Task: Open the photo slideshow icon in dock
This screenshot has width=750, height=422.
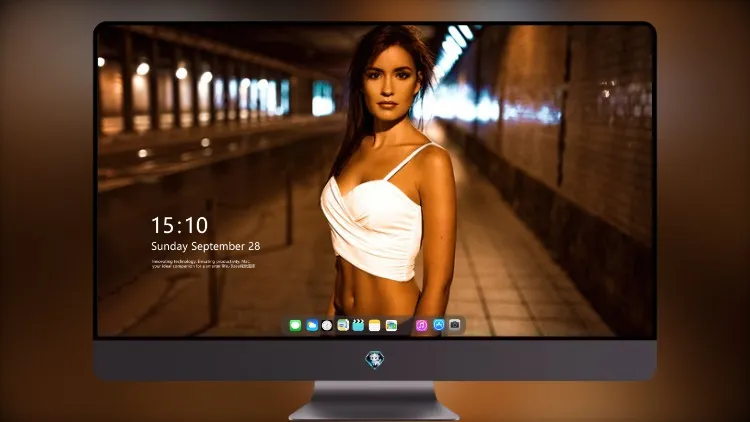Action: [x=391, y=326]
